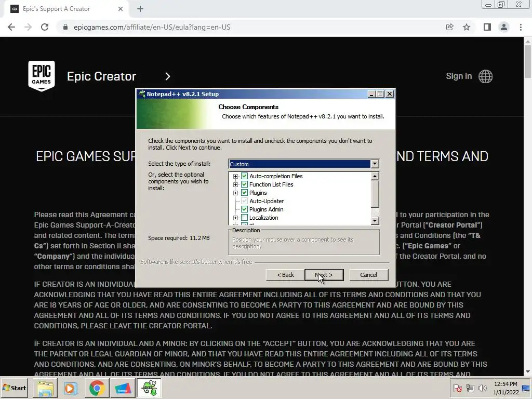
Task: Uncheck the Plugins component
Action: (244, 193)
